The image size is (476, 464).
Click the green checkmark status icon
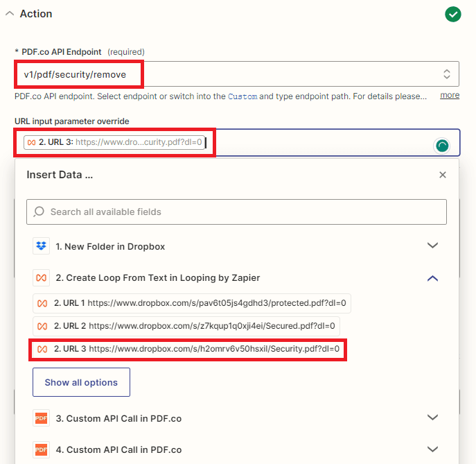point(453,15)
